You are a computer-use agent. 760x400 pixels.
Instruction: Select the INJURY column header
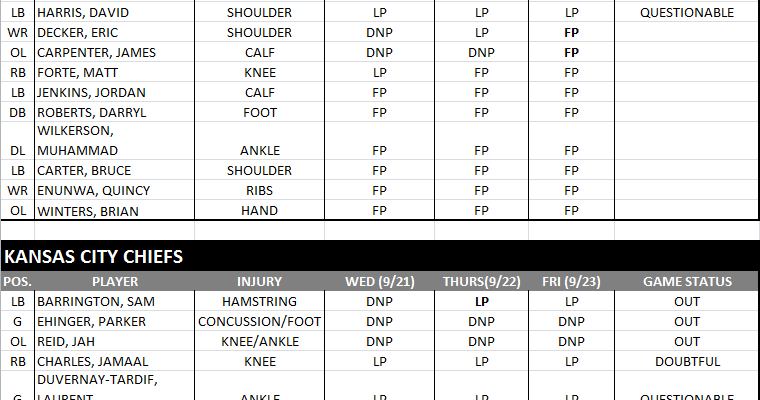[x=259, y=282]
